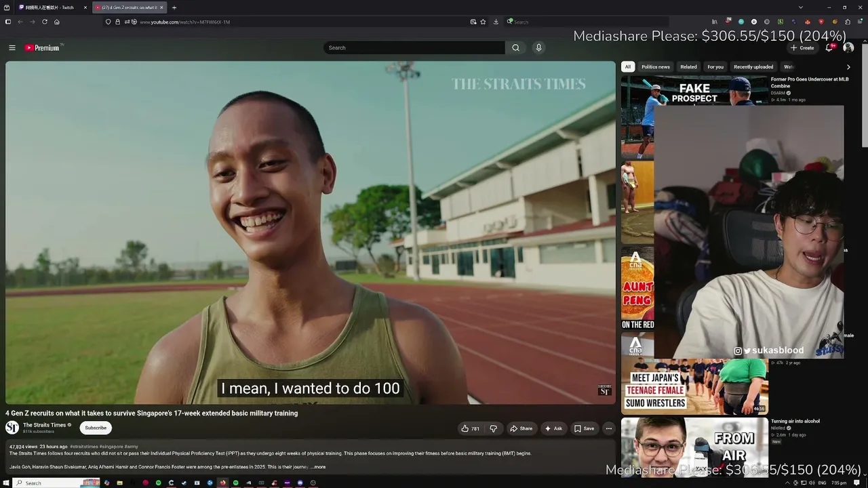The height and width of the screenshot is (488, 868).
Task: Open a new browser tab
Action: [174, 7]
